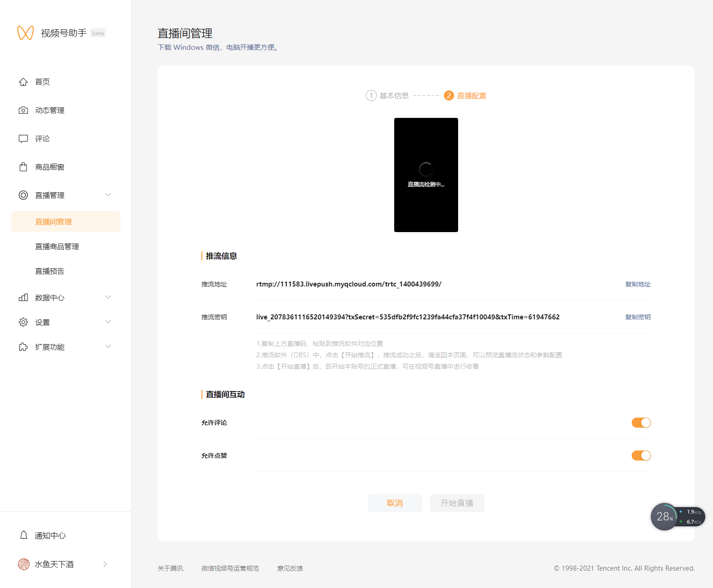Screen dimensions: 713x588
Task: Click the 动态管理 camera icon
Action: [x=23, y=110]
